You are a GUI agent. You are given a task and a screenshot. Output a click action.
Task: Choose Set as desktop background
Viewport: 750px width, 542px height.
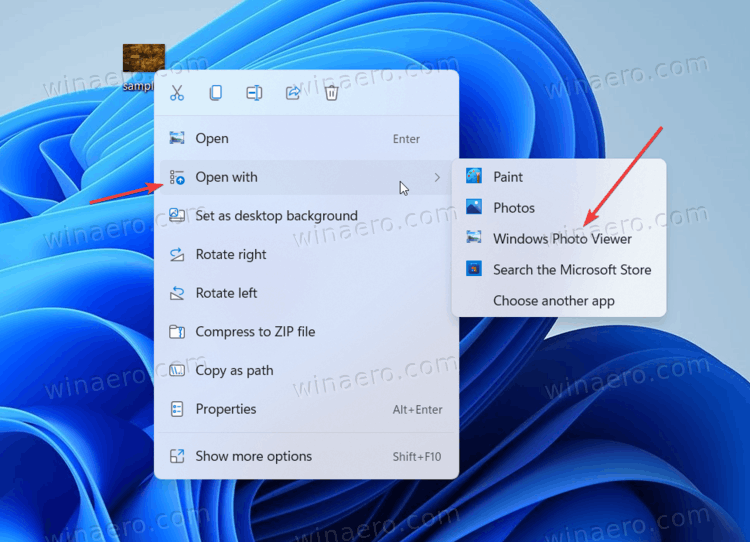coord(307,215)
